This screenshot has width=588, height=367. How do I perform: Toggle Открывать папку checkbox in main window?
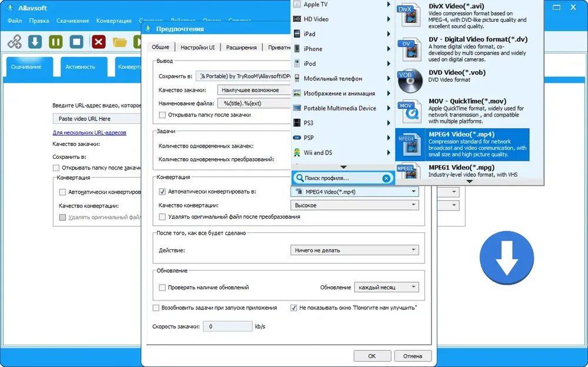[56, 168]
